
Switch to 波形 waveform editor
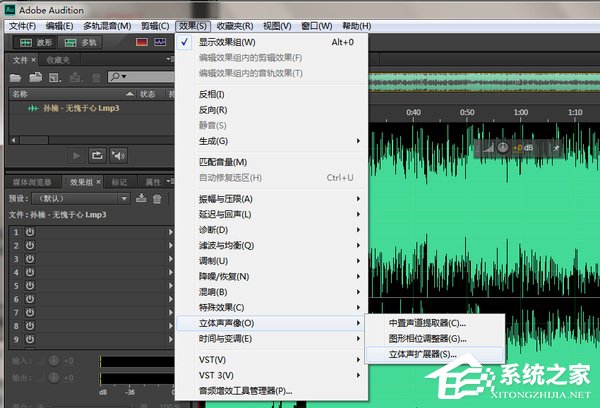35,42
